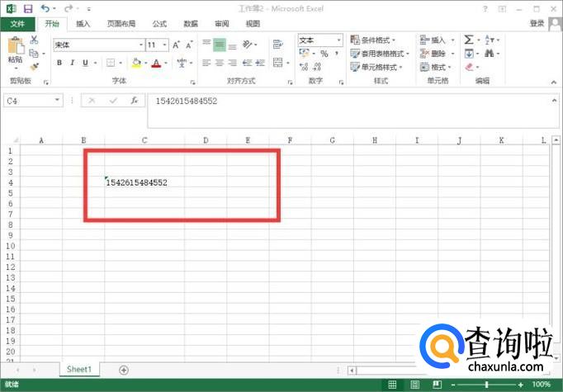Align text to bottom
Viewport: 563px width, 392px height.
click(x=233, y=45)
